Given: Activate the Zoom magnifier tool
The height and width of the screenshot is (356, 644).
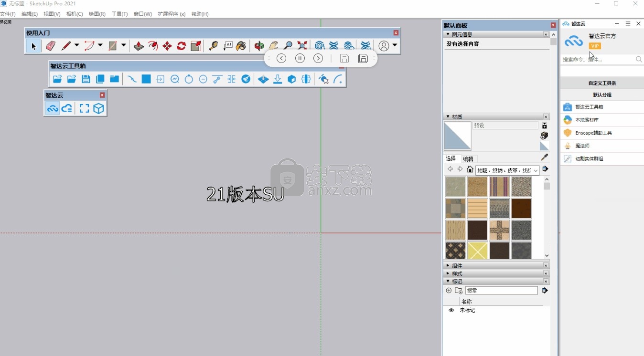Looking at the screenshot, I should click(288, 46).
